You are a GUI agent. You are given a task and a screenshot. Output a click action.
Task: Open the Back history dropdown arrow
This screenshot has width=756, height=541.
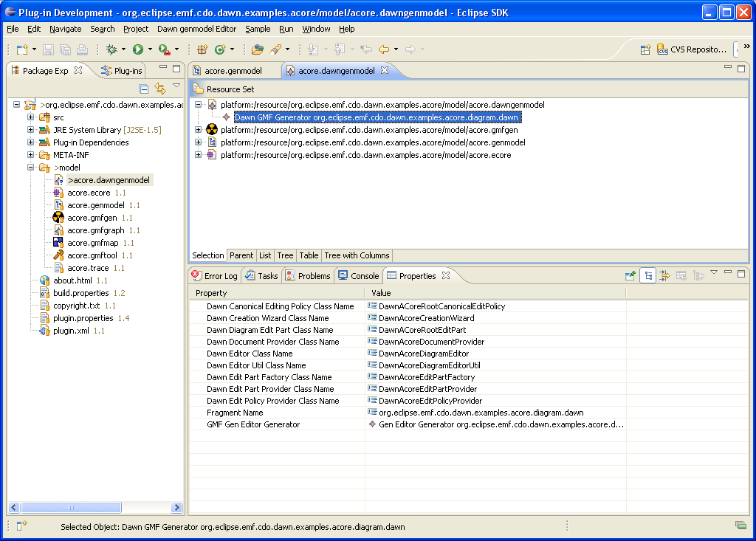pos(396,49)
